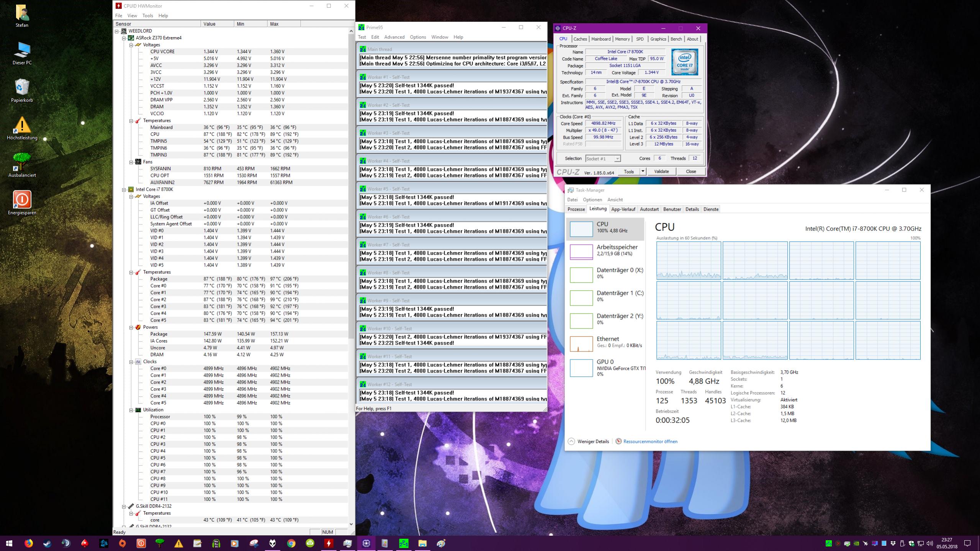Click the Validate button in CPU-Z
The image size is (980, 551).
[x=661, y=172]
